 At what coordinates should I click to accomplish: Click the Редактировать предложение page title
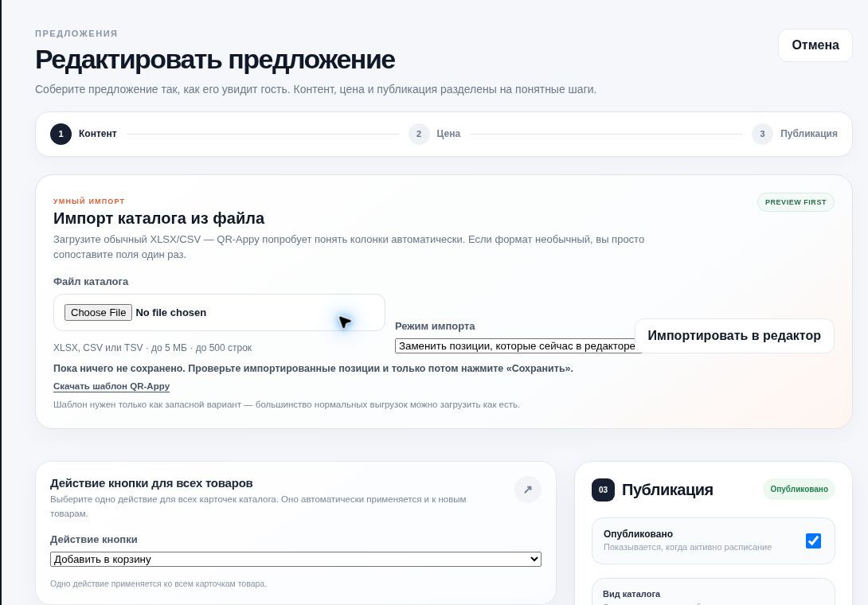[215, 60]
